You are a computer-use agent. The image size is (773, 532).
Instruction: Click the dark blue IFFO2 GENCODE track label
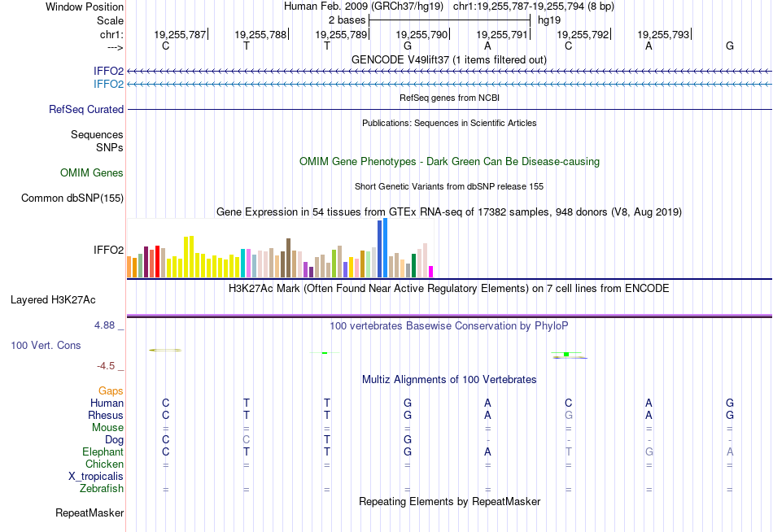[108, 71]
